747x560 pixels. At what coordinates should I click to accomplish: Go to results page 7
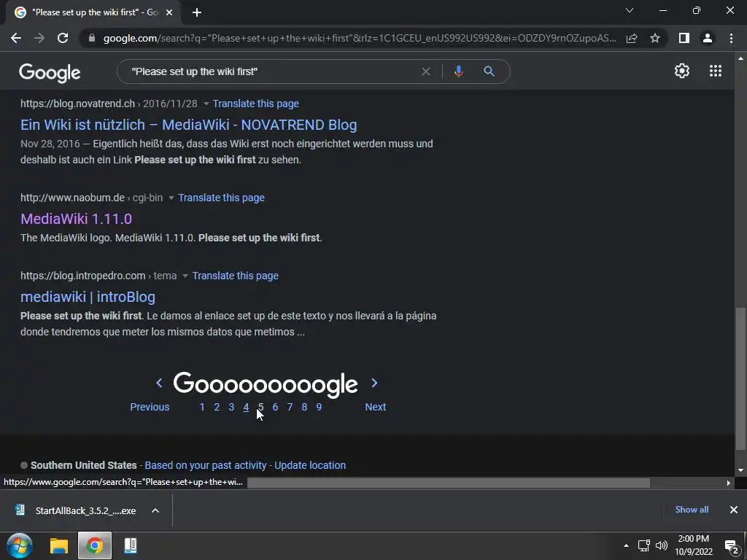[x=290, y=407]
